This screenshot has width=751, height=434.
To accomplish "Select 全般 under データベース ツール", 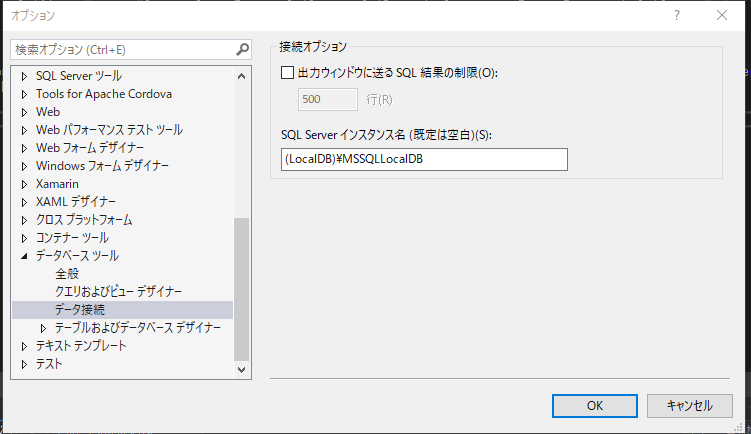I will click(67, 274).
